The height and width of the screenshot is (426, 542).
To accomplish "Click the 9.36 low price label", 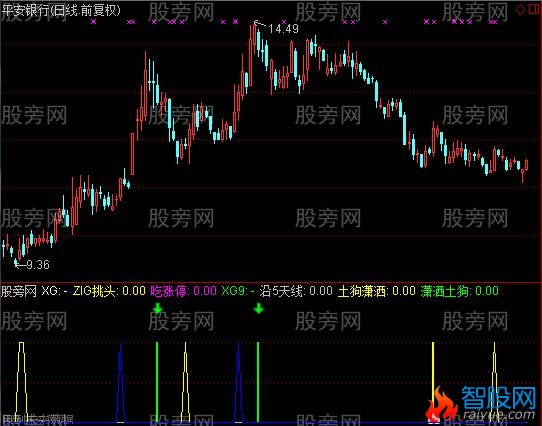I will 38,265.
